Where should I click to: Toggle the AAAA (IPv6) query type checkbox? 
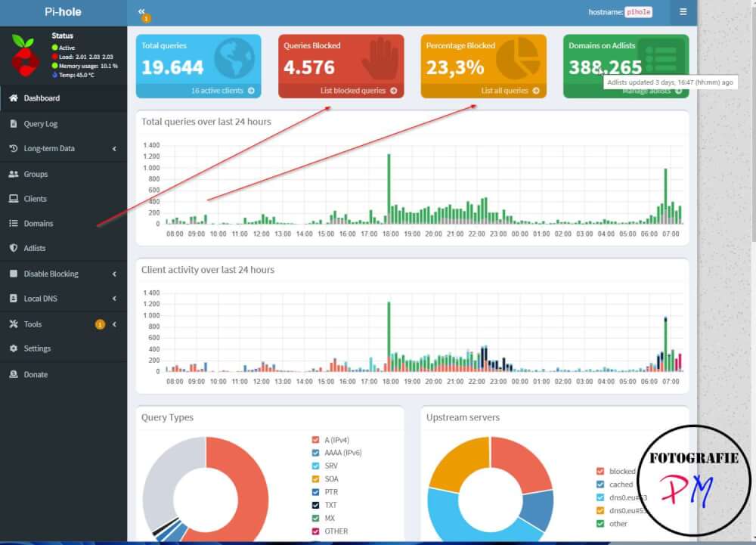pos(315,453)
